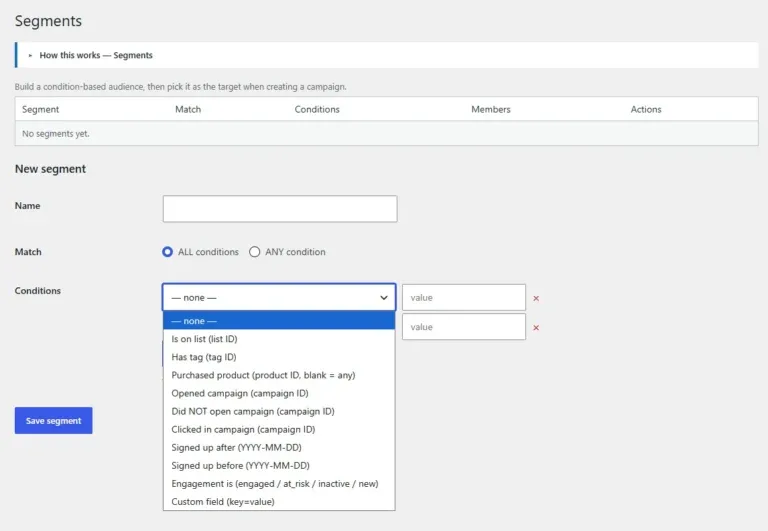Click the Members column header
The height and width of the screenshot is (531, 768).
tap(491, 109)
